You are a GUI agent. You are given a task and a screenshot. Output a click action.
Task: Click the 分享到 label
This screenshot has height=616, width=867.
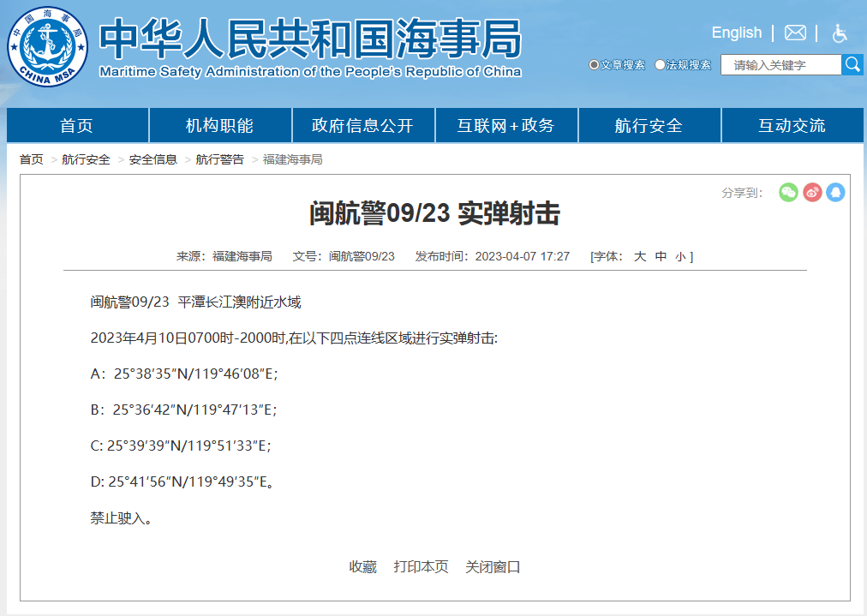741,193
